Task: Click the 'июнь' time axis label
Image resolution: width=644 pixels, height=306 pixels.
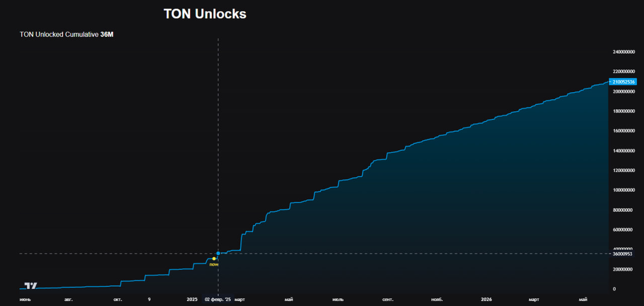Action: coord(25,299)
